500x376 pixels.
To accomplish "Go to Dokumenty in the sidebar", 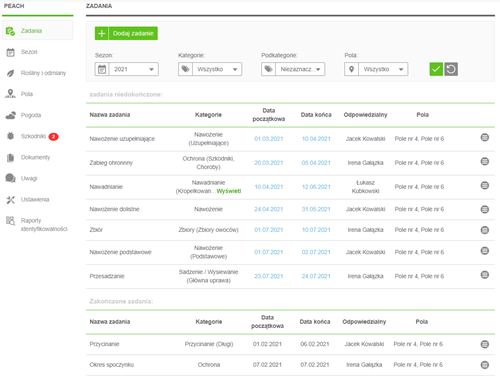I will [x=35, y=157].
